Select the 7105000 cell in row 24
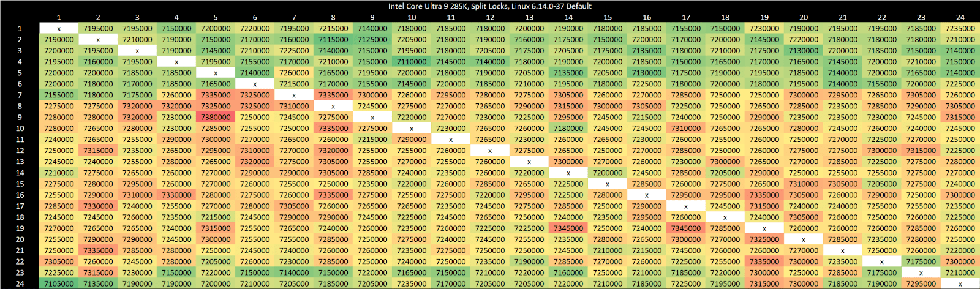 tap(59, 283)
